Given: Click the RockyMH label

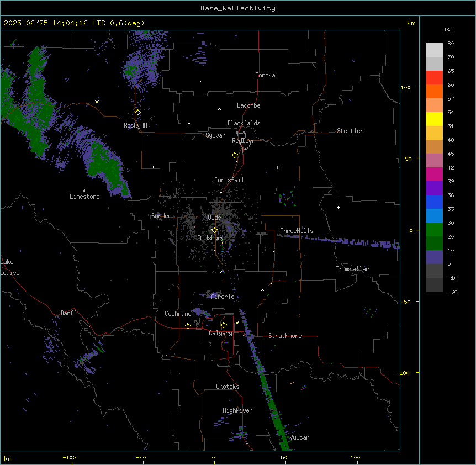Looking at the screenshot, I should click(135, 125).
